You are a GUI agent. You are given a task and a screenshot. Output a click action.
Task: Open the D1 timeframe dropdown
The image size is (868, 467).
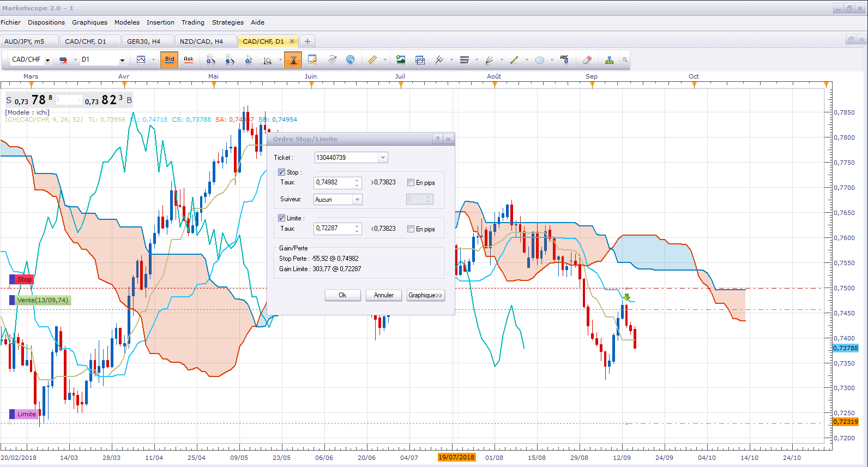(x=122, y=60)
